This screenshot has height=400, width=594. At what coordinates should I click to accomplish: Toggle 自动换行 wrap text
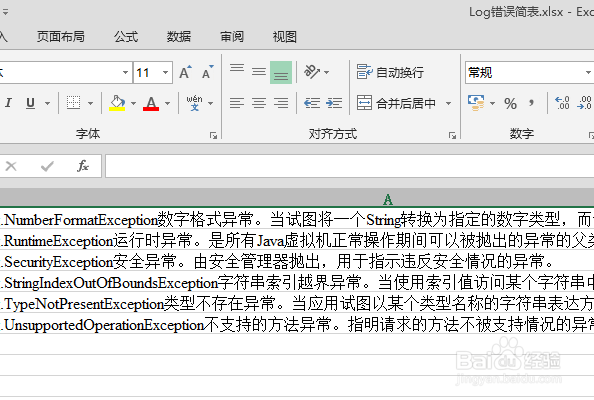390,72
